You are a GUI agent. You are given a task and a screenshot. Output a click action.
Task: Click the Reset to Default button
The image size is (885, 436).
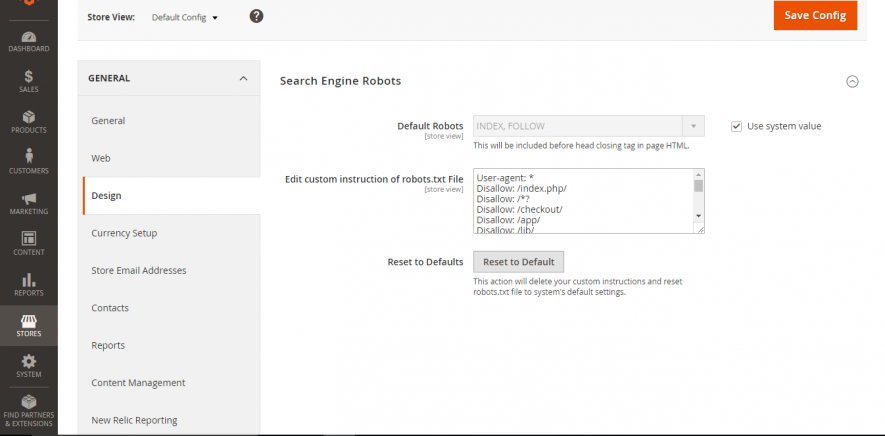[518, 262]
